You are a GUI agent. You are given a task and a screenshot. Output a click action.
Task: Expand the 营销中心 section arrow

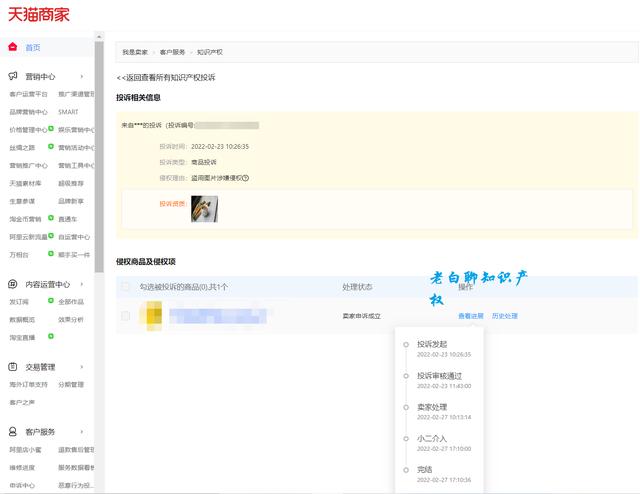[82, 76]
